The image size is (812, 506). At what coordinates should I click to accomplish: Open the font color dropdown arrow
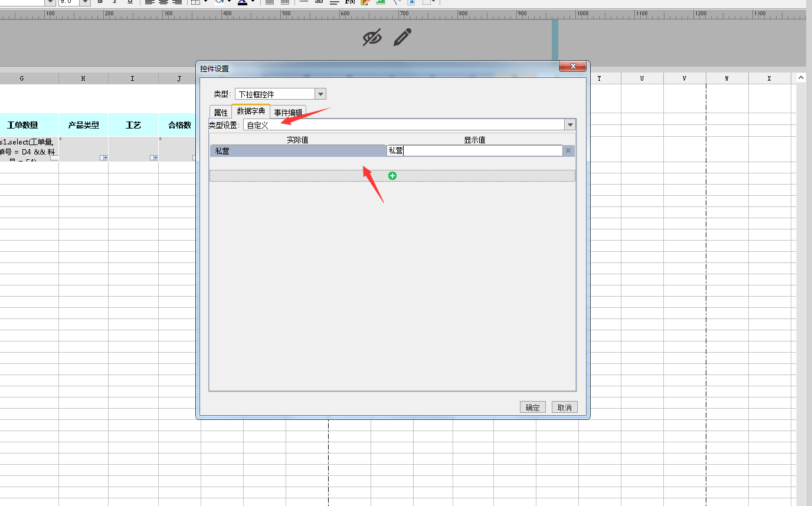pos(253,2)
